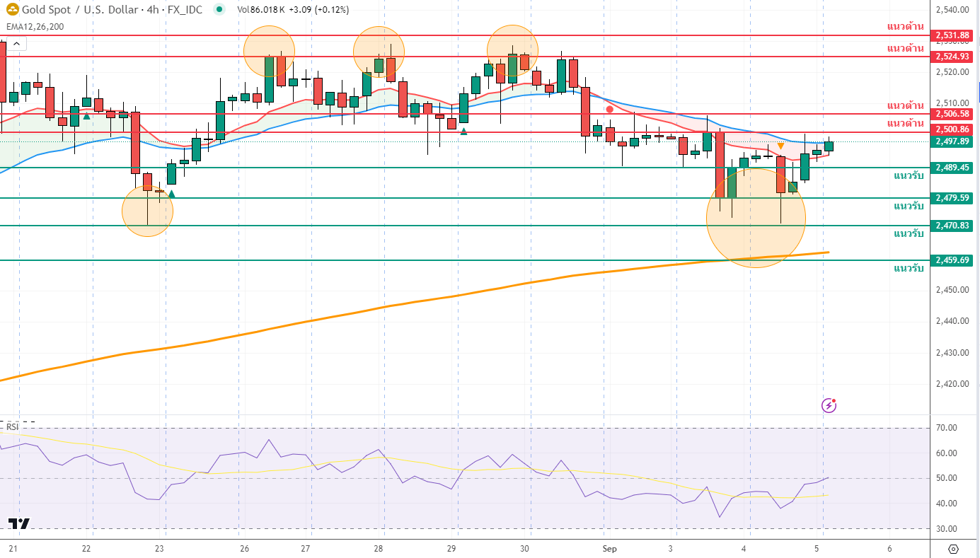
Task: Click the 6 date on the time axis
Action: tap(889, 549)
